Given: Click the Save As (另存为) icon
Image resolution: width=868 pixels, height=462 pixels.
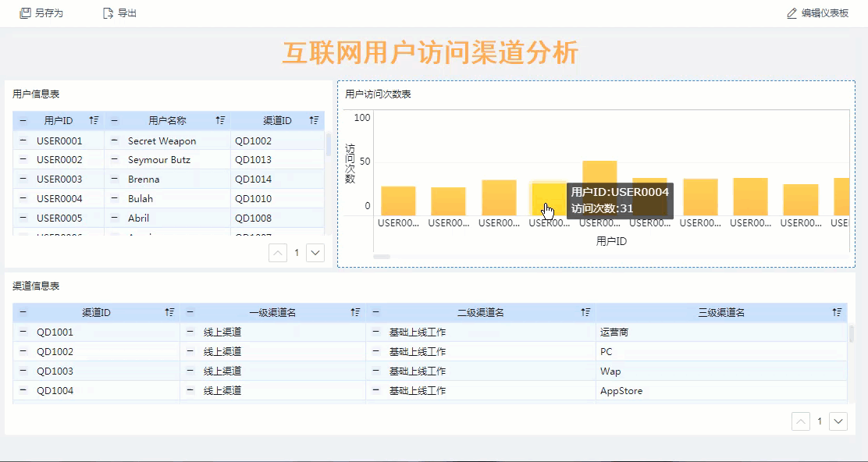Looking at the screenshot, I should coord(26,13).
